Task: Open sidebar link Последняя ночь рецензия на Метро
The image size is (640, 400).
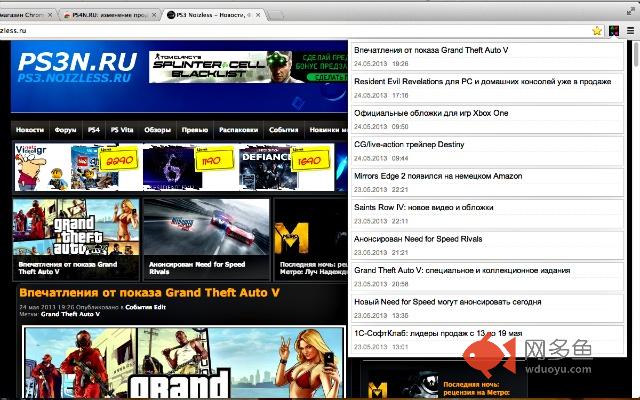Action: point(476,389)
